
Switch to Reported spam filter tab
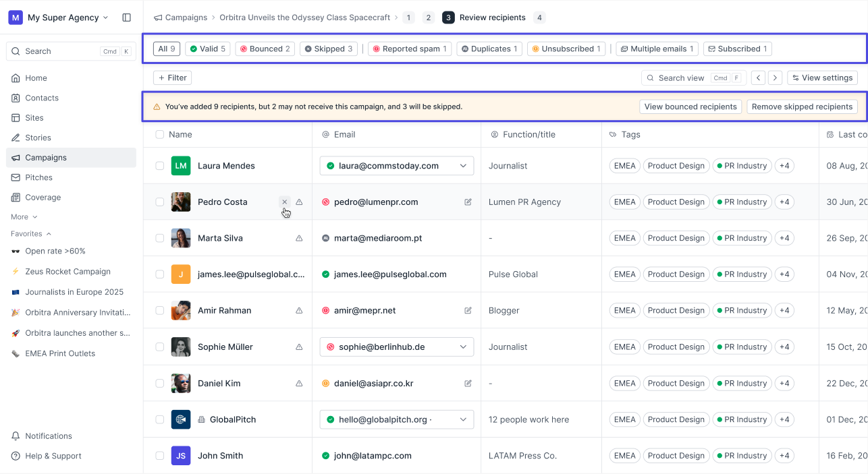[410, 49]
